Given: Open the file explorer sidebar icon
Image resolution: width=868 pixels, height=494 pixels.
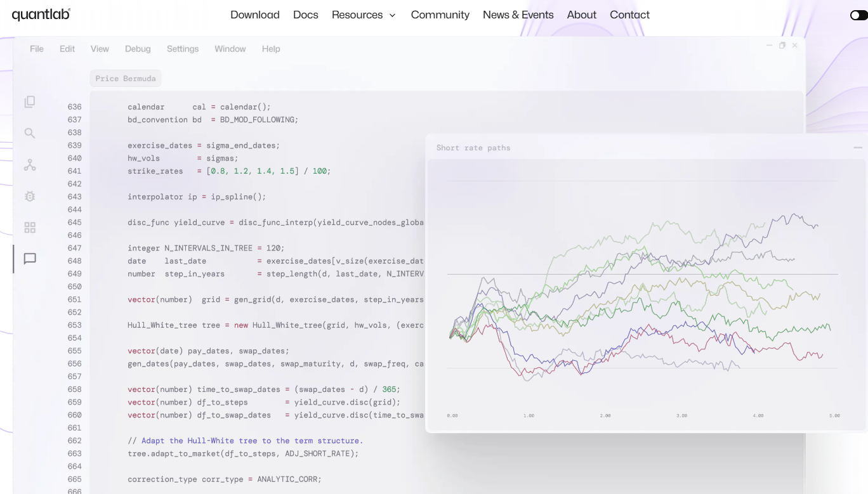Looking at the screenshot, I should click(29, 101).
